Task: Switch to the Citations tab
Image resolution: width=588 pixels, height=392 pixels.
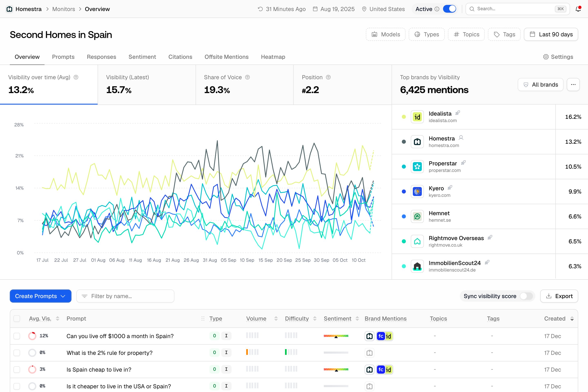Action: coord(180,57)
